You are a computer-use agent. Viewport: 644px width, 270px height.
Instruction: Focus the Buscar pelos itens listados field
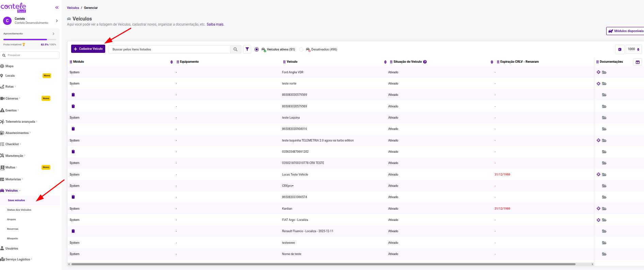coord(170,49)
